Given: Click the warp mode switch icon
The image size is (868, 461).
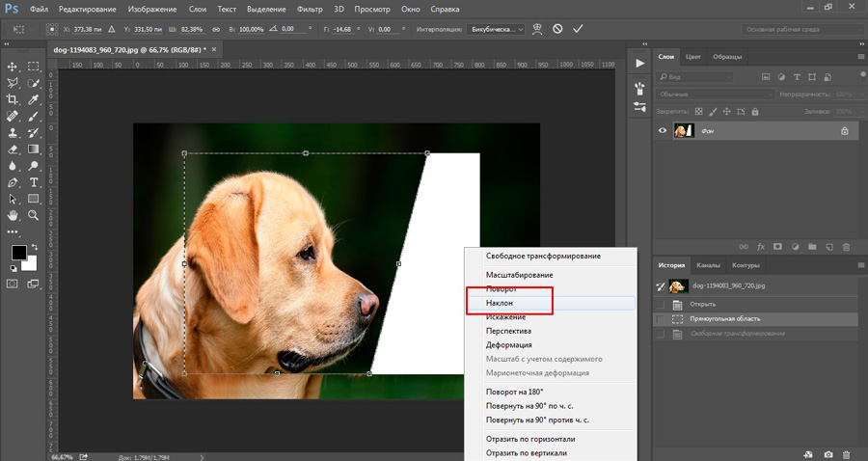Looking at the screenshot, I should 536,29.
